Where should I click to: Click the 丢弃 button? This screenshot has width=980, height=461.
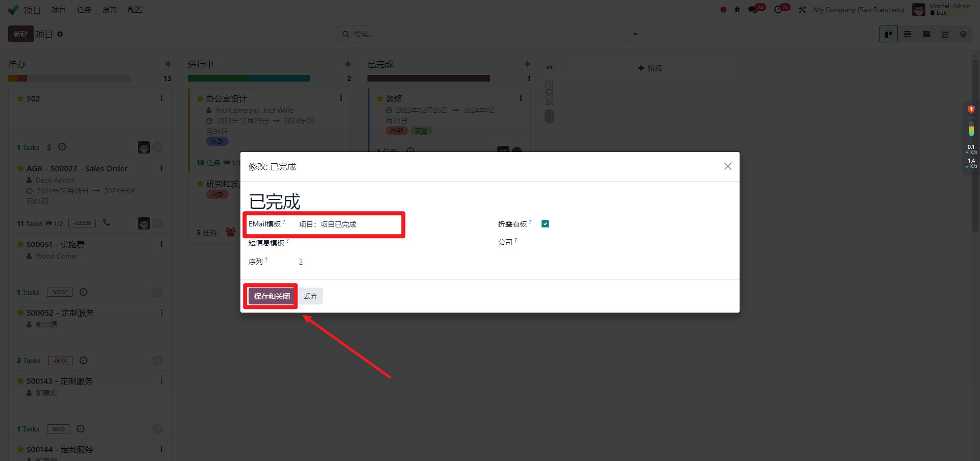click(310, 296)
